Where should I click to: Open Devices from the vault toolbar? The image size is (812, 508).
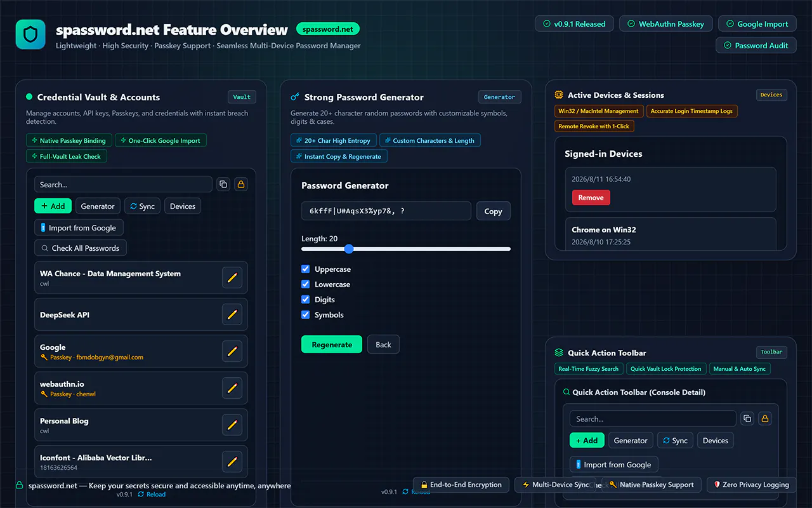click(183, 206)
